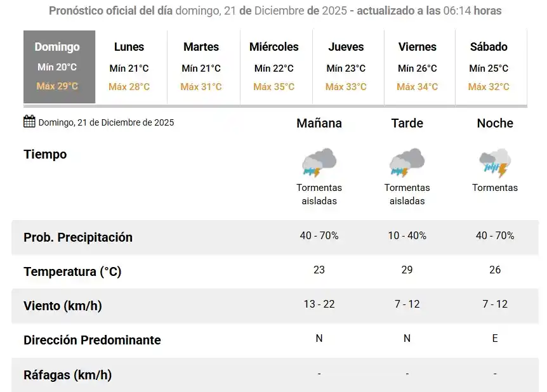Click the night storms weather icon
Image resolution: width=547 pixels, height=392 pixels.
click(495, 163)
